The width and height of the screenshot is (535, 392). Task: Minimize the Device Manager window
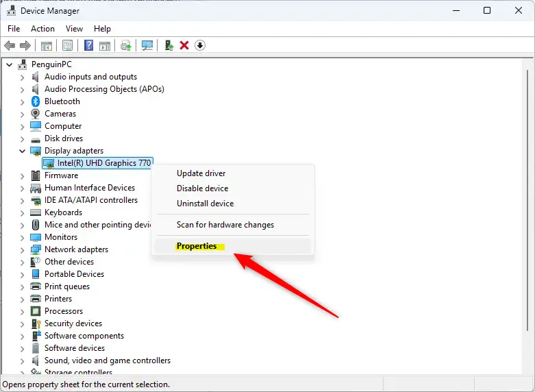[x=456, y=10]
